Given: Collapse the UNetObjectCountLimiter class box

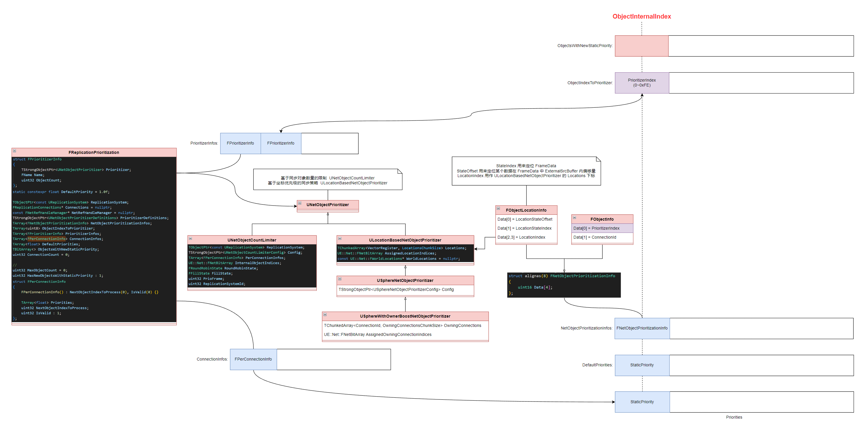Looking at the screenshot, I should tap(190, 239).
